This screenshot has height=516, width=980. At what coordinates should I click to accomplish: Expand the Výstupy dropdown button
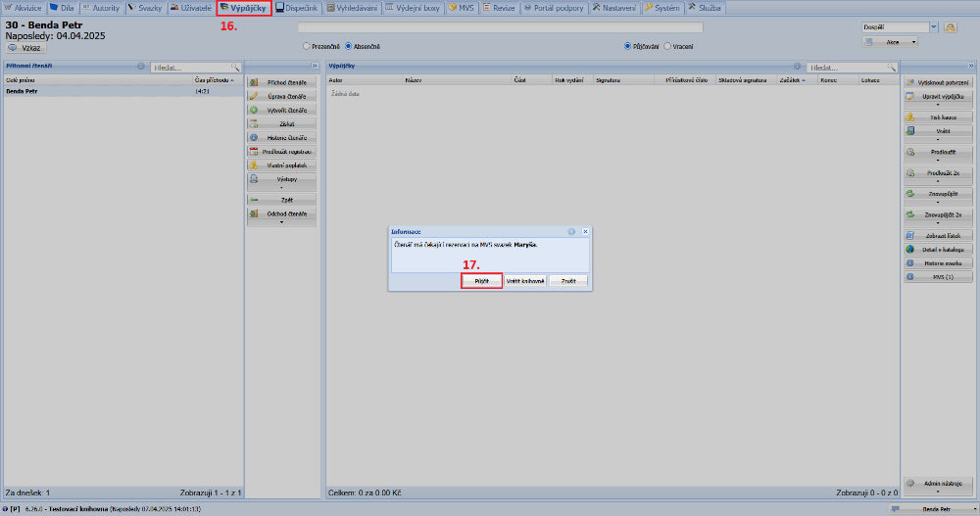pos(282,181)
